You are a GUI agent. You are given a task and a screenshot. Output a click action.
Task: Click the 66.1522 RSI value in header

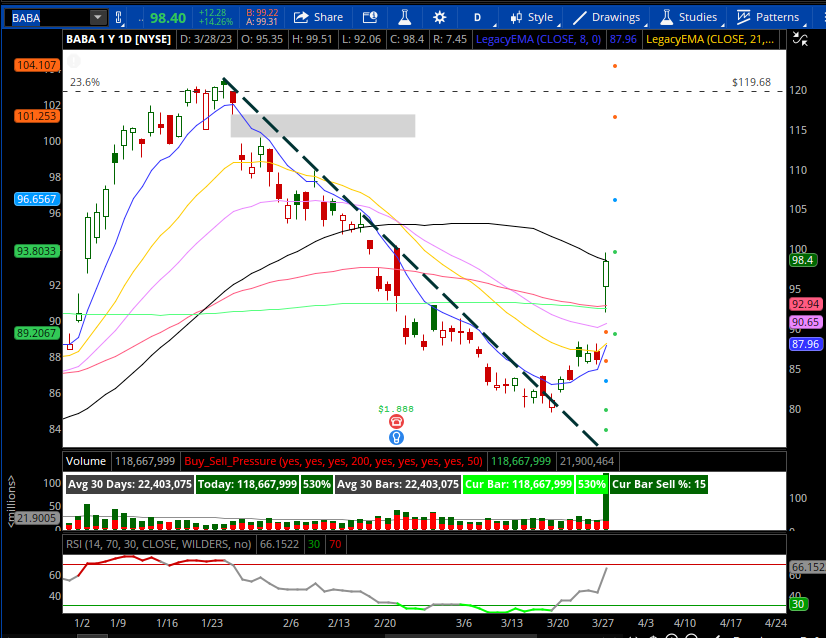[x=279, y=544]
